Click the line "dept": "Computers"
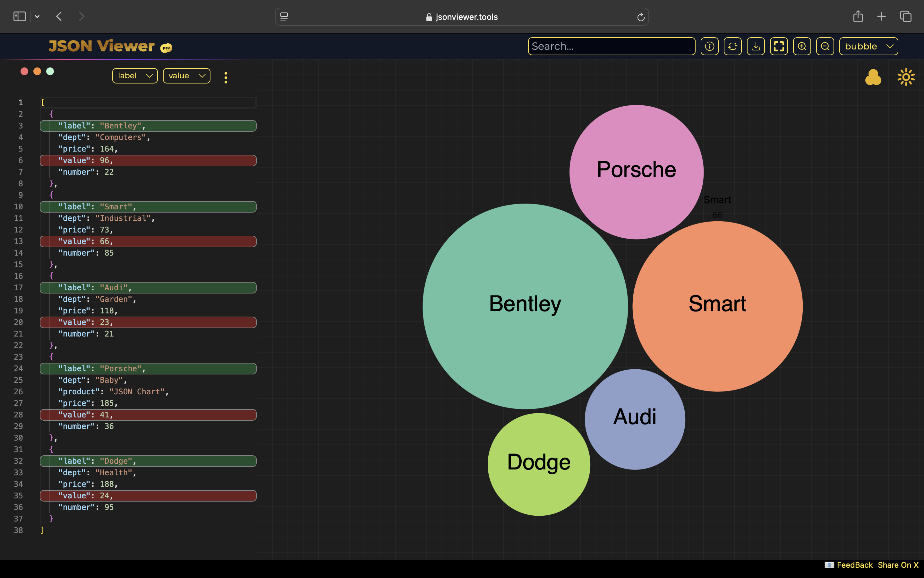This screenshot has height=578, width=924. pos(104,137)
